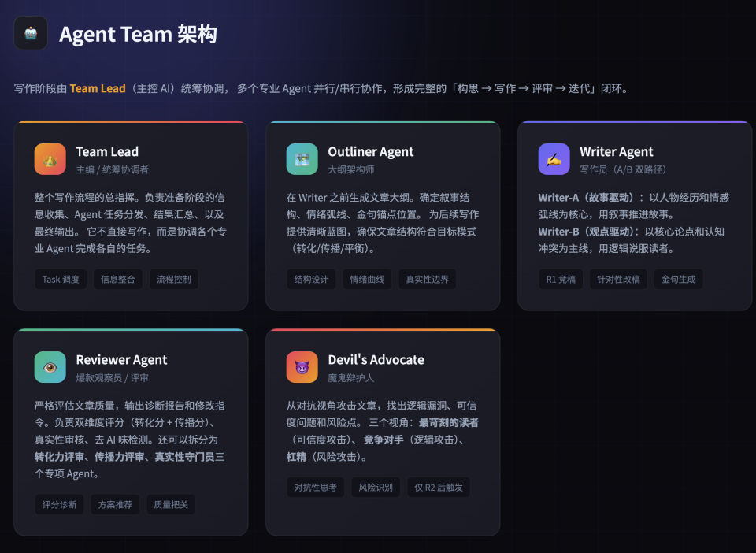Select the R1 竞稿 tag
This screenshot has height=553, width=756.
pos(560,278)
